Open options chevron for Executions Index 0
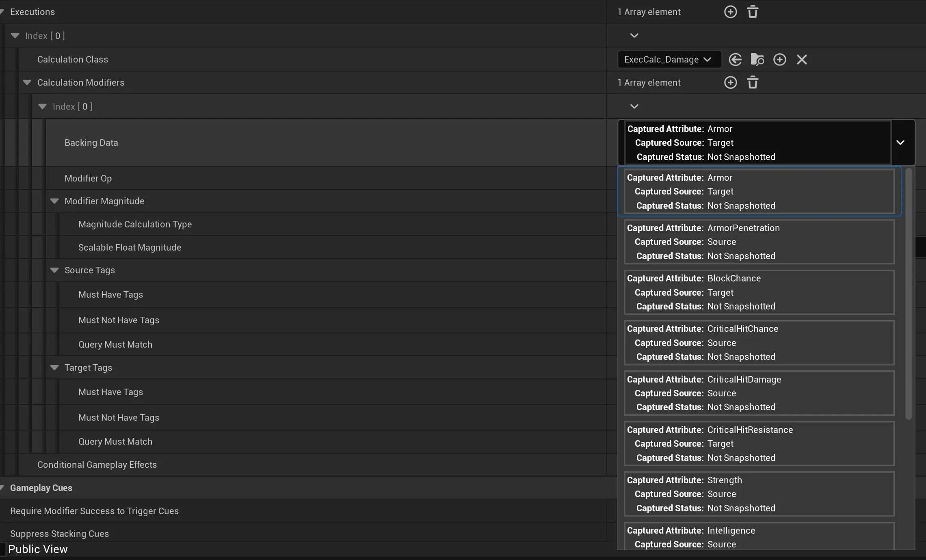 634,36
